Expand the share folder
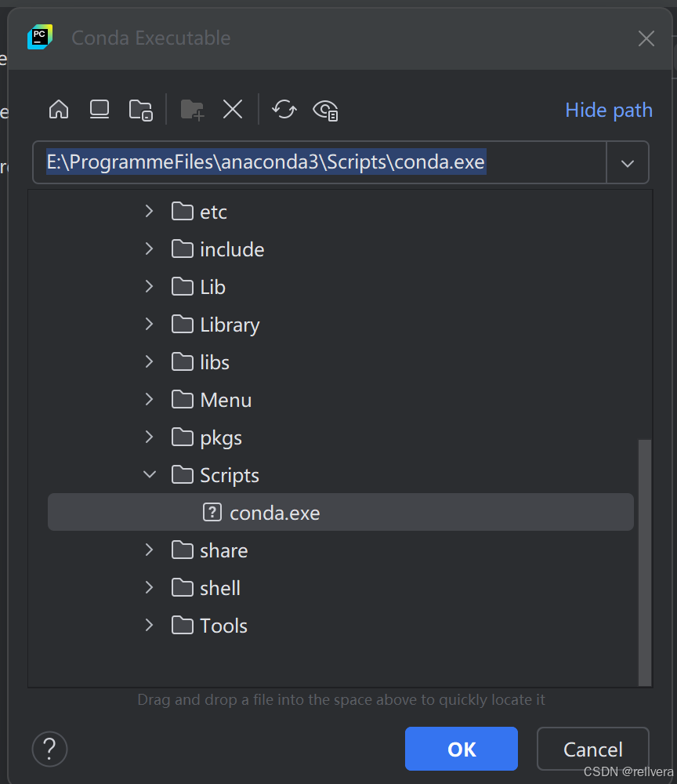 [149, 550]
